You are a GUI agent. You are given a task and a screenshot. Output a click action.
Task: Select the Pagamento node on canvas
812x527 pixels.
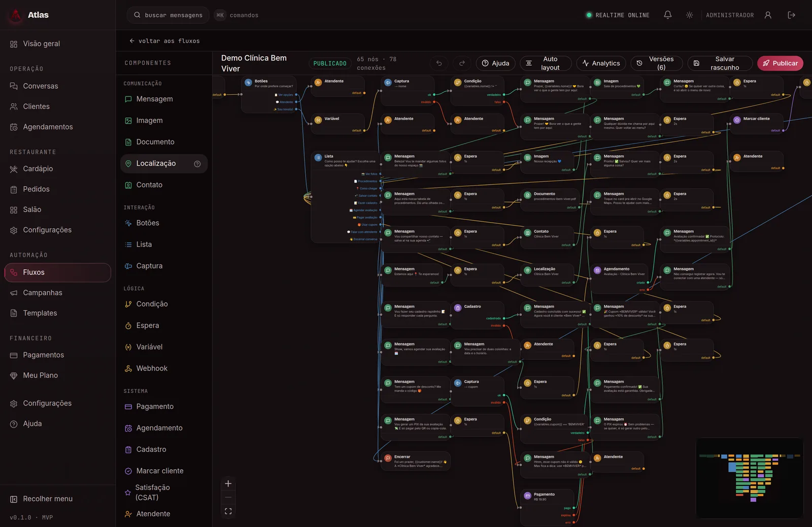click(x=547, y=507)
